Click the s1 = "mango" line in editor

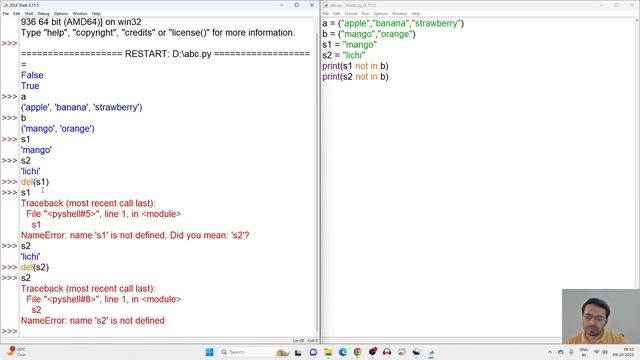coord(350,44)
